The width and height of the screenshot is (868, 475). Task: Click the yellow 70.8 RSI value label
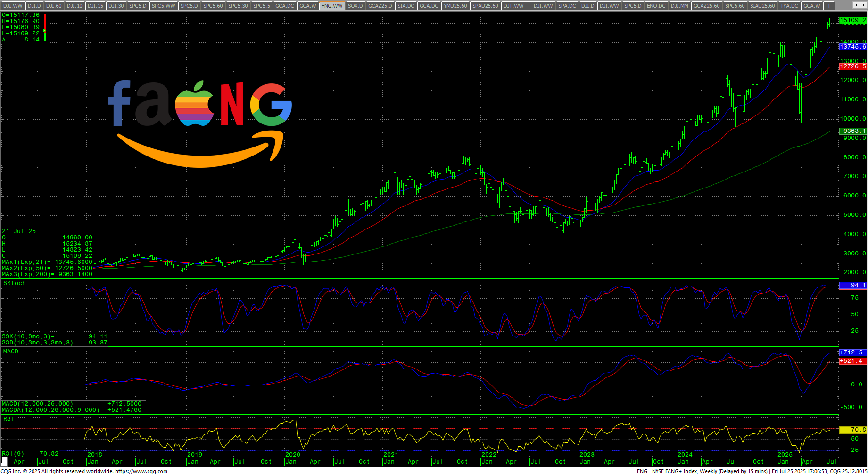pos(853,430)
